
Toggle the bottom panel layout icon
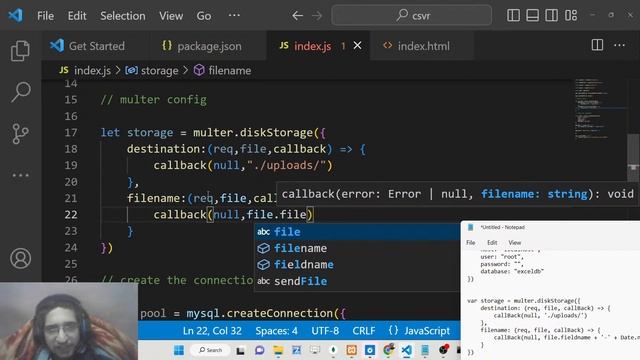click(x=532, y=16)
